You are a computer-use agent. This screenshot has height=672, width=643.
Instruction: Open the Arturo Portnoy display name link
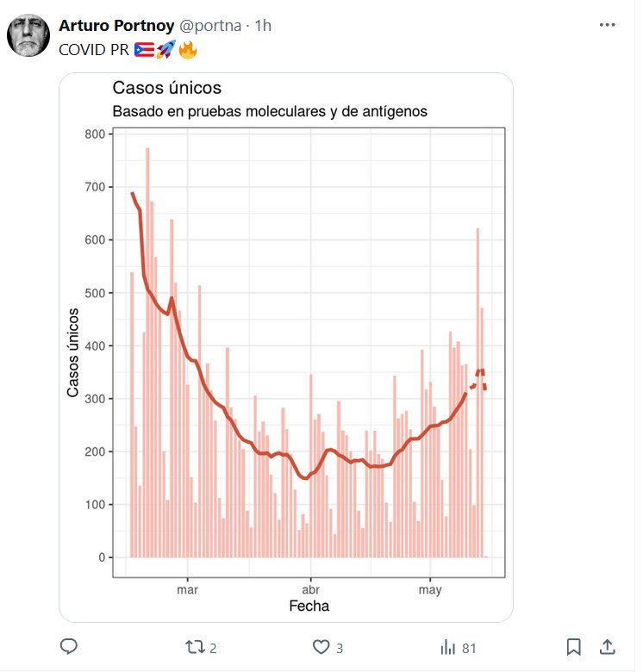115,26
